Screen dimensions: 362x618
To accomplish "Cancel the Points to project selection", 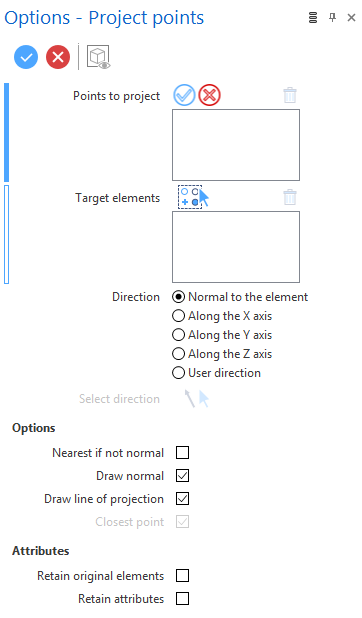I will coord(209,95).
